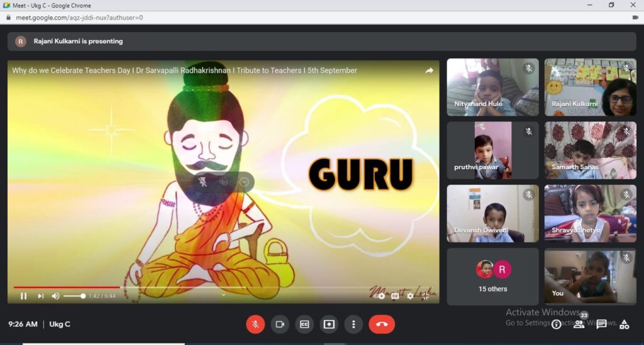Unmute your microphone in the bottom bar

coord(255,324)
